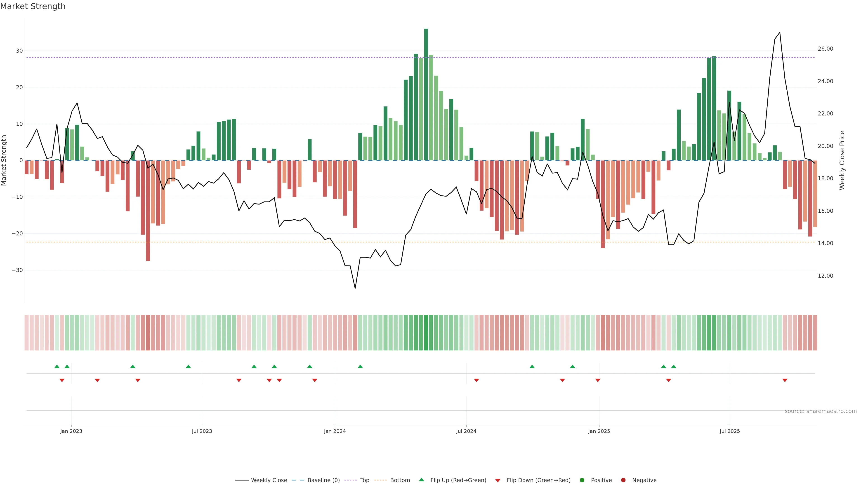This screenshot has height=488, width=868.
Task: Click the green flip-up marker after Jan 2024
Action: [360, 366]
